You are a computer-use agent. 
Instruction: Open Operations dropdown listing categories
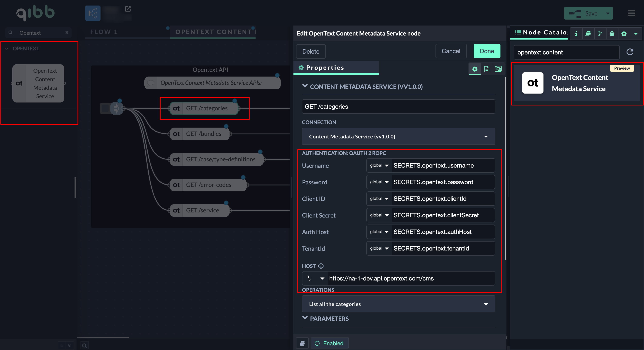tap(398, 304)
